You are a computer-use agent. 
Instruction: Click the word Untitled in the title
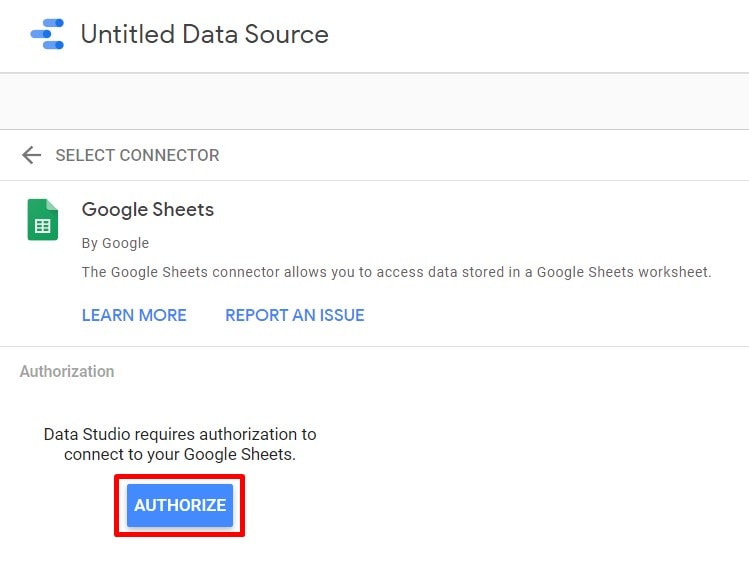(127, 34)
